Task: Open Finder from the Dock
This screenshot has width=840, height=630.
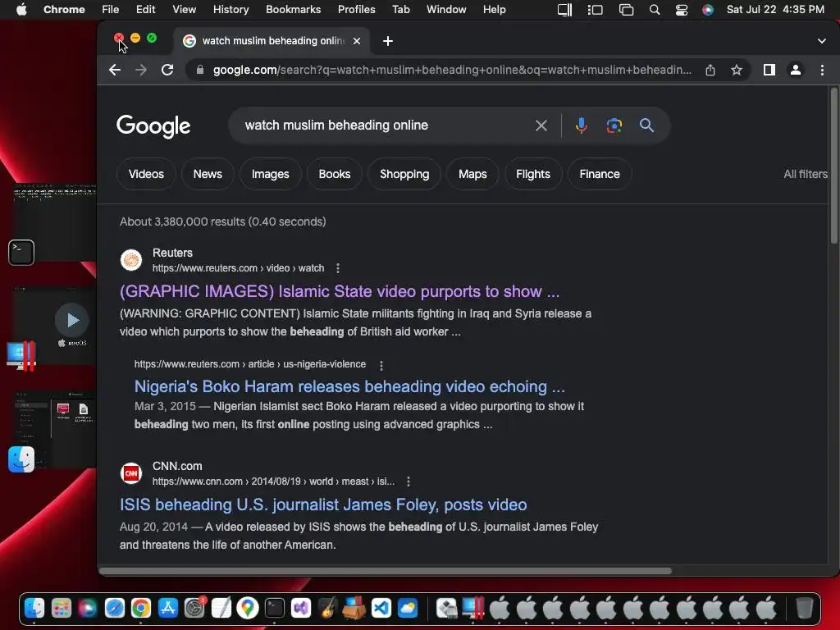Action: (x=34, y=608)
